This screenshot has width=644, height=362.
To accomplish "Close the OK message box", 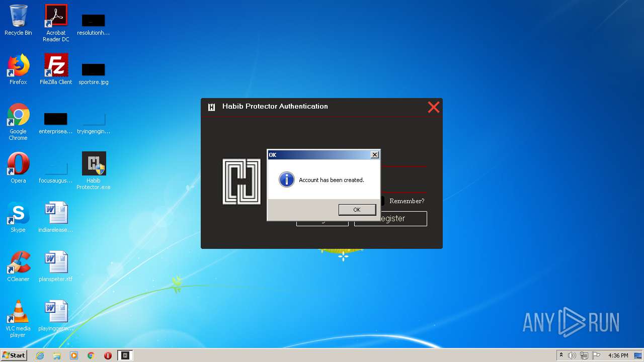I will (374, 155).
